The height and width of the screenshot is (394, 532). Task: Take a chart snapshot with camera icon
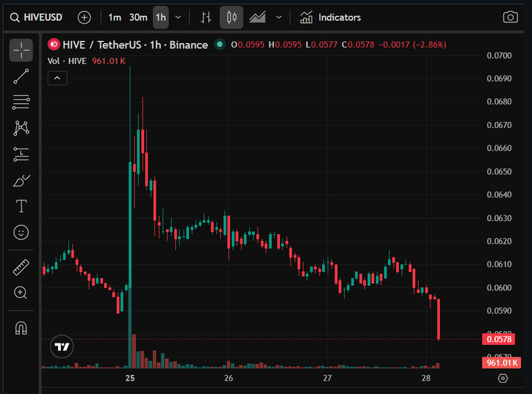[x=511, y=17]
